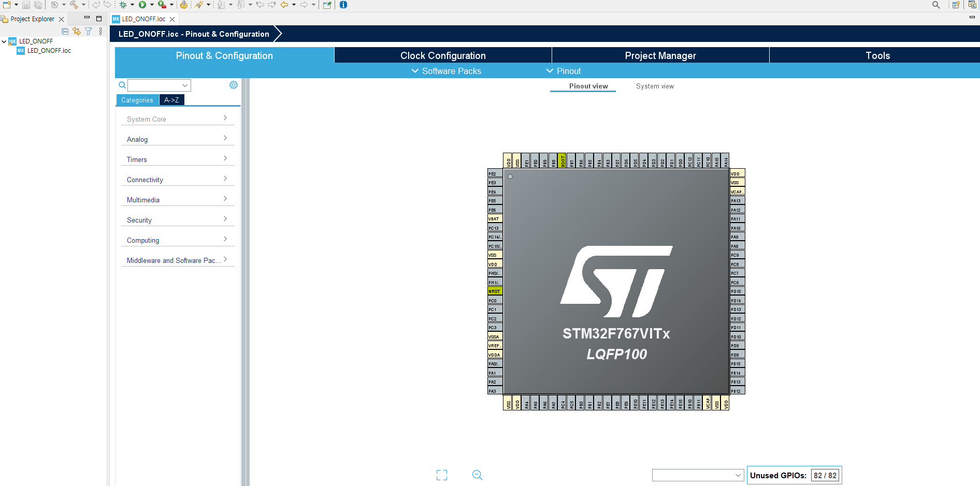Image resolution: width=980 pixels, height=486 pixels.
Task: Open the Software Packs dropdown menu
Action: point(446,71)
